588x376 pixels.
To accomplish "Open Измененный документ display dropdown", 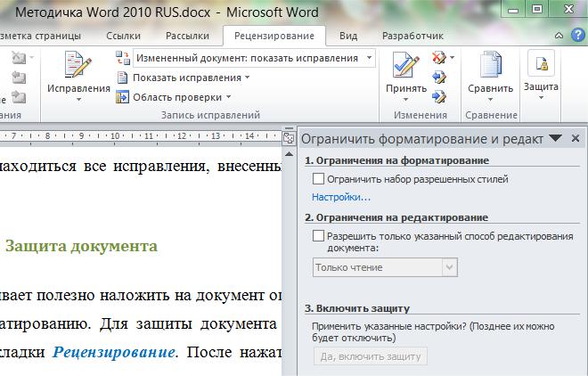I will coord(370,58).
